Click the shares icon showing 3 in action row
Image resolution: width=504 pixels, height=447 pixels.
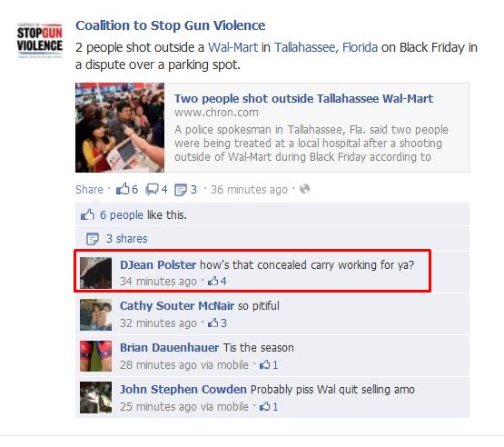pyautogui.click(x=181, y=190)
